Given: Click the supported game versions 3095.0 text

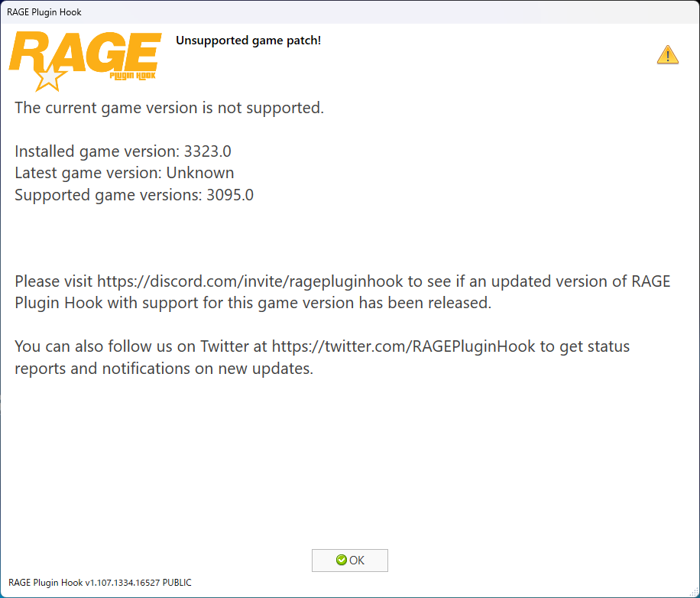Looking at the screenshot, I should pos(230,195).
